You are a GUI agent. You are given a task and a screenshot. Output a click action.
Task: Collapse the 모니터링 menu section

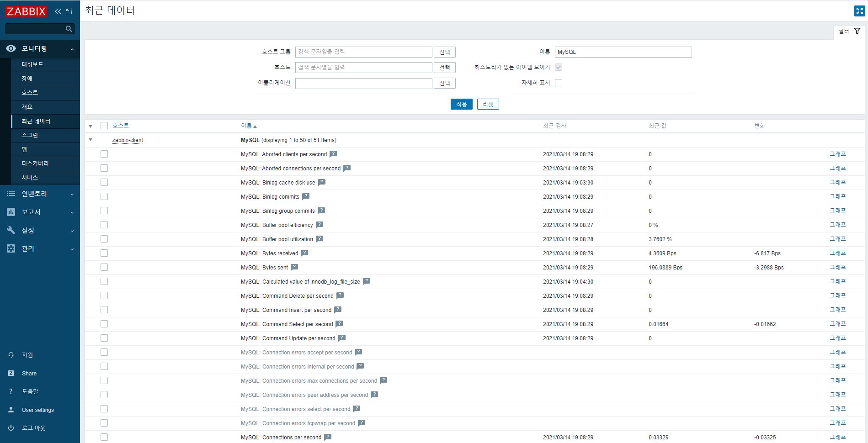click(x=40, y=48)
